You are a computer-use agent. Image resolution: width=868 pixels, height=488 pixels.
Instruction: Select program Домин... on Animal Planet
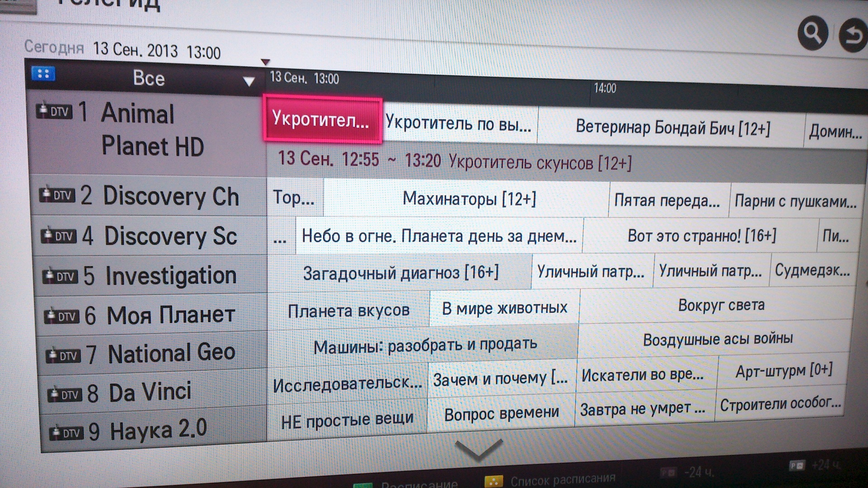click(835, 132)
